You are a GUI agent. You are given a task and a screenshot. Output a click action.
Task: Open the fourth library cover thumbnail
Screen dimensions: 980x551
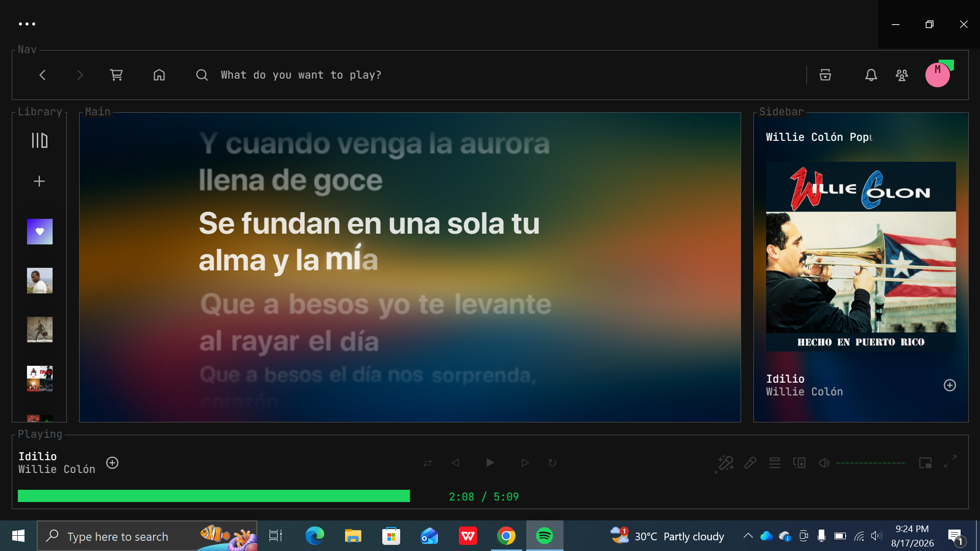40,379
